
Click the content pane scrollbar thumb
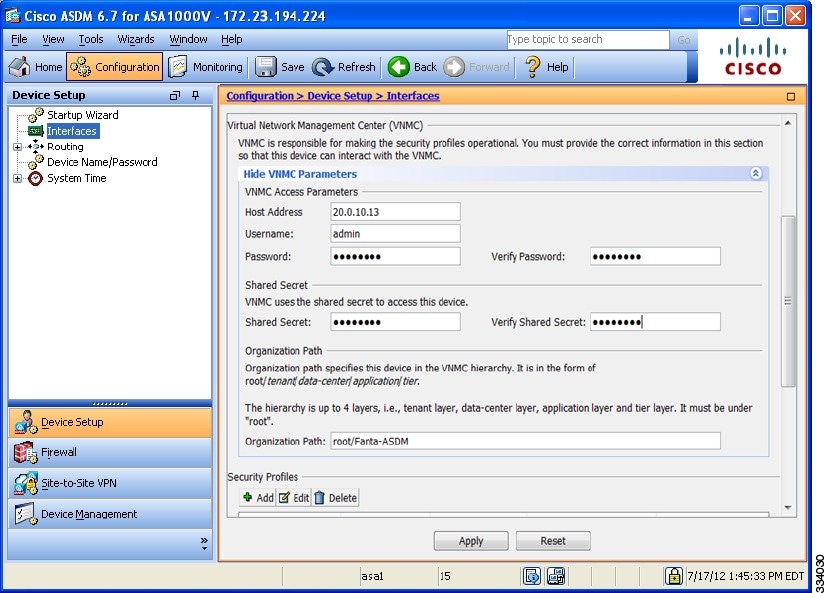(x=788, y=301)
